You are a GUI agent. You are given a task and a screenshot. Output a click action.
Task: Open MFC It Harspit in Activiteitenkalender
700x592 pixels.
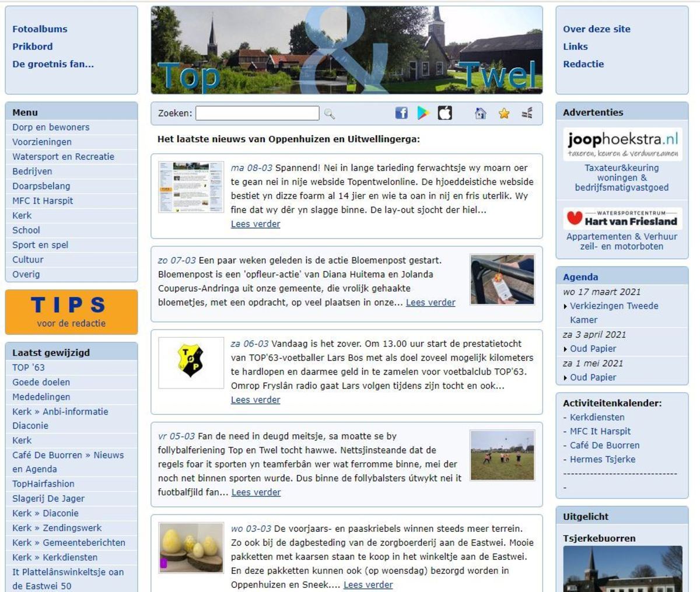[600, 431]
